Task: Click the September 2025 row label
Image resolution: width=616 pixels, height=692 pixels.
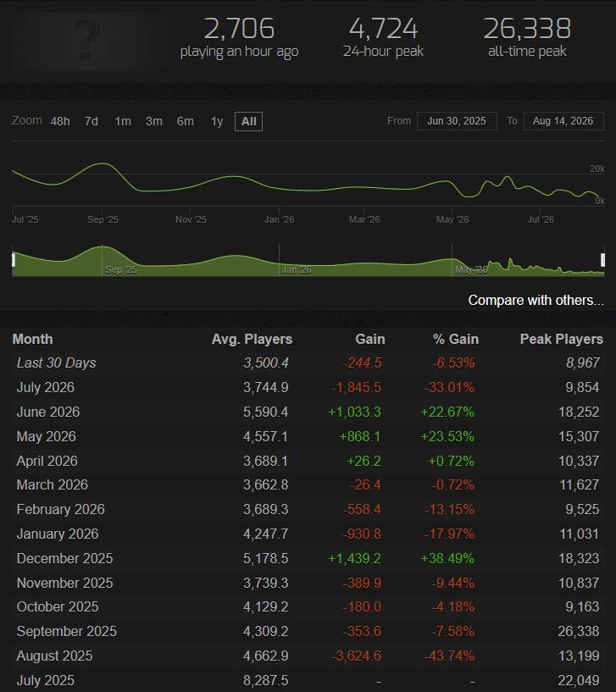Action: pyautogui.click(x=66, y=631)
